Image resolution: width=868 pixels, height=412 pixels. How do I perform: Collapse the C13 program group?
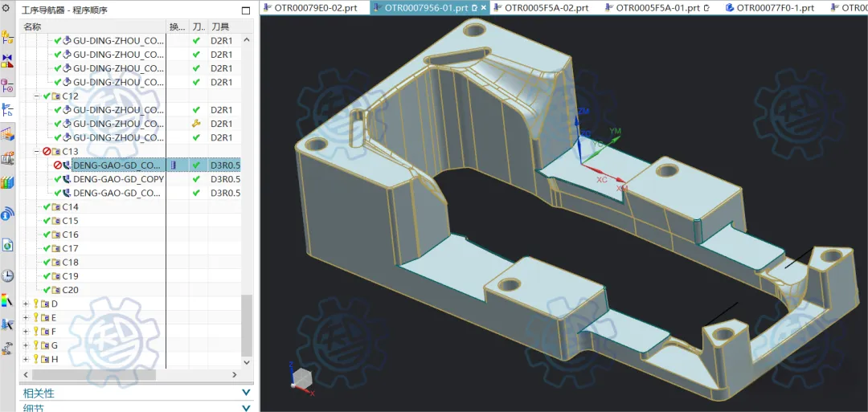37,151
